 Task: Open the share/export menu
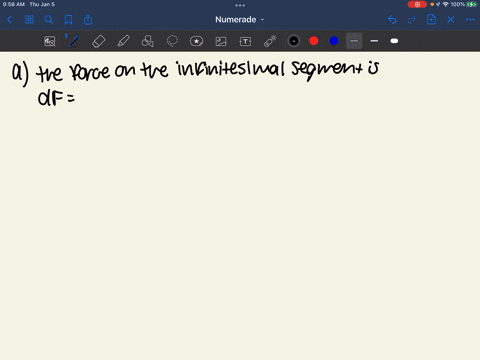88,20
